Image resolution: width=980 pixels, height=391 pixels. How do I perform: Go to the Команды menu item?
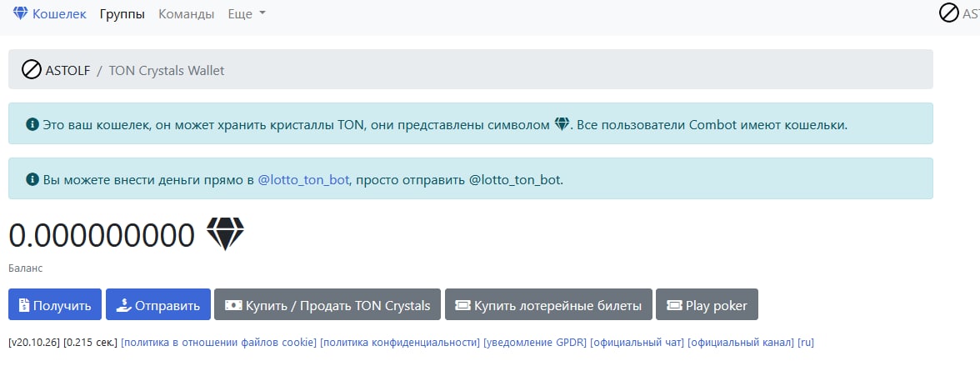[187, 14]
